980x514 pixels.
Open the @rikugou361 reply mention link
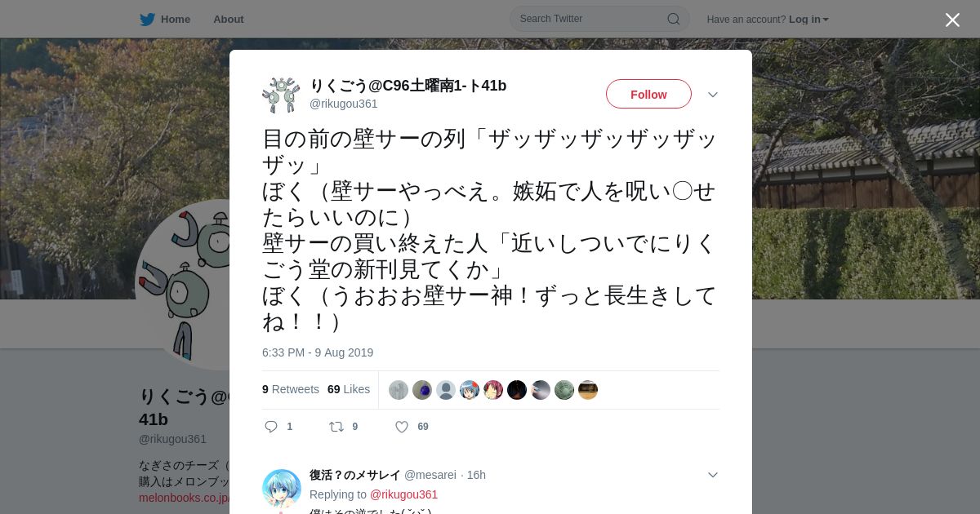point(403,494)
